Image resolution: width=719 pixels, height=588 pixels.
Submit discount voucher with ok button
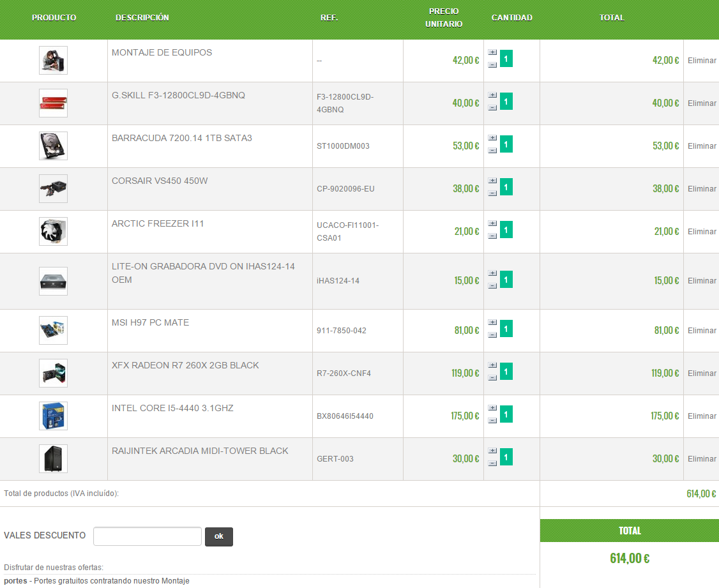click(219, 537)
